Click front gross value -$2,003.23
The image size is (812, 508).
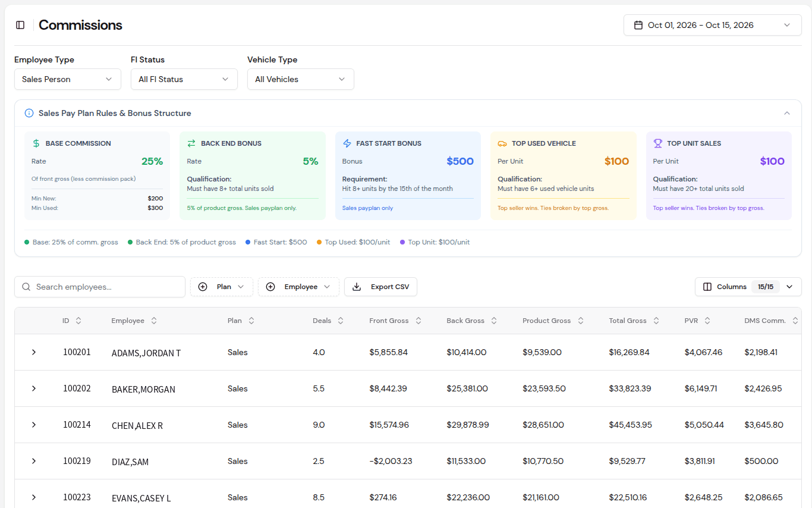tap(392, 461)
